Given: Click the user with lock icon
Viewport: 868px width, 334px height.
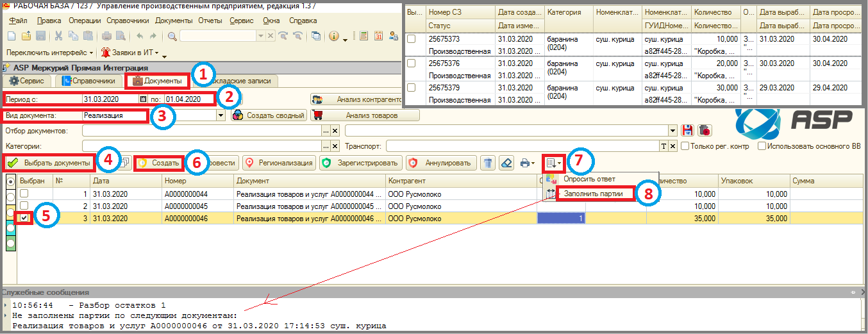Looking at the screenshot, I should pyautogui.click(x=394, y=36).
